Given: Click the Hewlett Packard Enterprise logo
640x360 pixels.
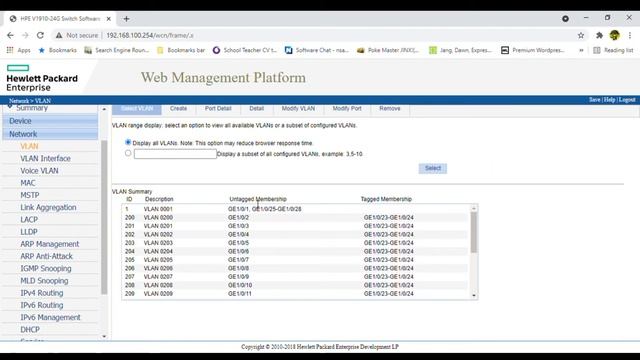Looking at the screenshot, I should [42, 78].
